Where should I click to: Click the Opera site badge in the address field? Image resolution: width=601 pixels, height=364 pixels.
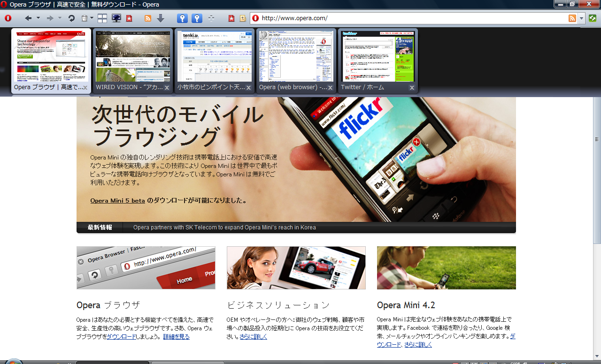coord(255,18)
